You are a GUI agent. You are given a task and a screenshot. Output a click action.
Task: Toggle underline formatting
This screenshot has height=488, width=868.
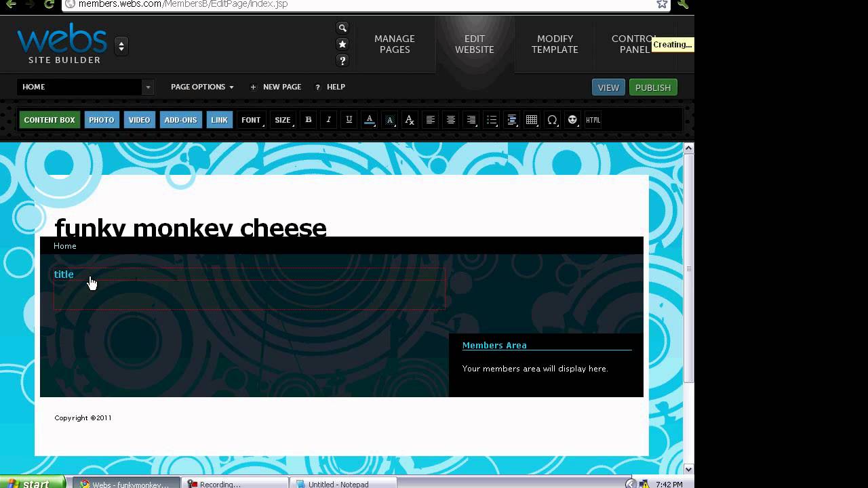click(349, 120)
